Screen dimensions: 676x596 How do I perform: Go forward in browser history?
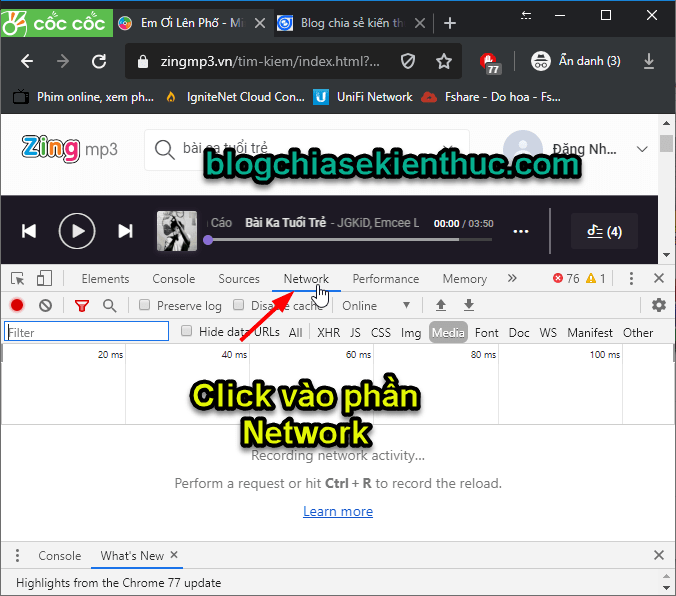(63, 61)
